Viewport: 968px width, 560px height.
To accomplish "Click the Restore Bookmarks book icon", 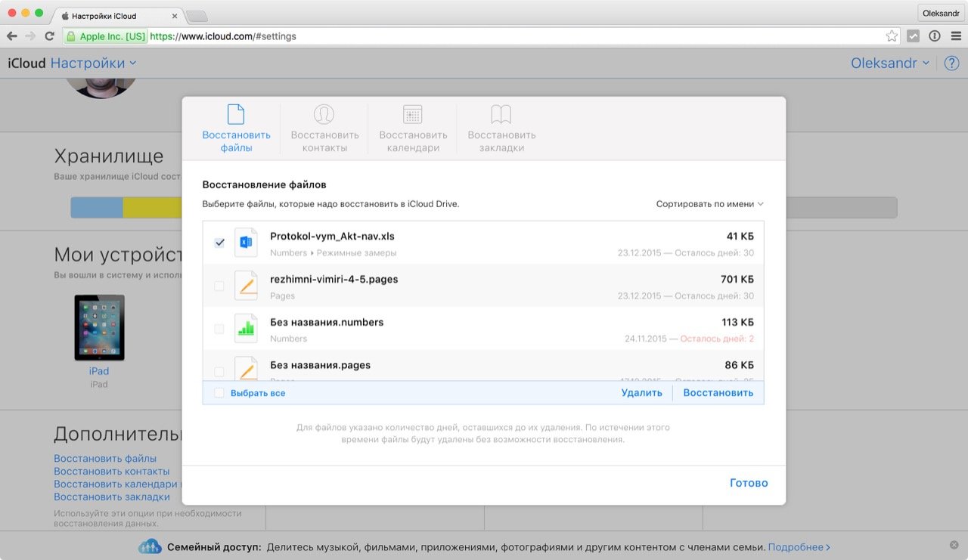I will [501, 115].
